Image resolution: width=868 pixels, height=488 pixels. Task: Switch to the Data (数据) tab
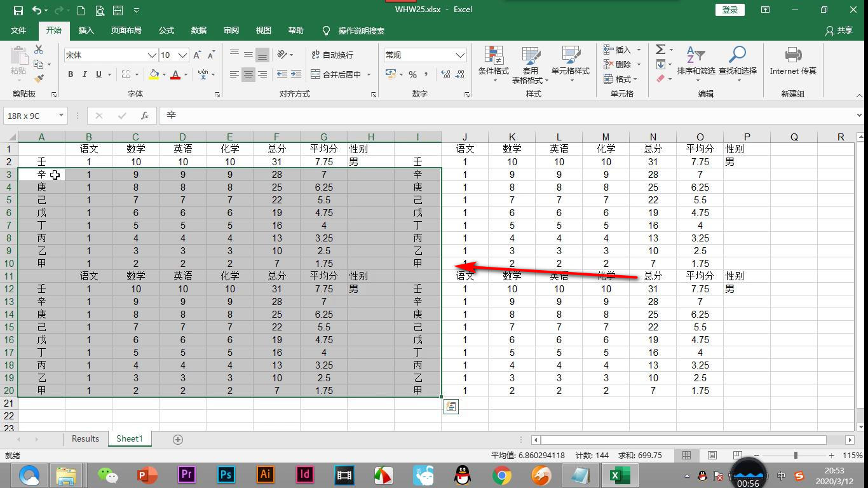pos(199,30)
